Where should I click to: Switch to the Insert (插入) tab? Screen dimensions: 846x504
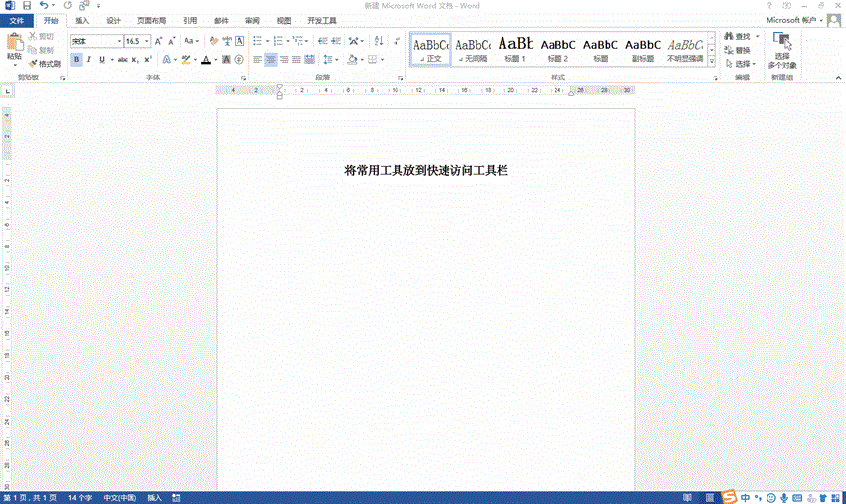[x=82, y=20]
